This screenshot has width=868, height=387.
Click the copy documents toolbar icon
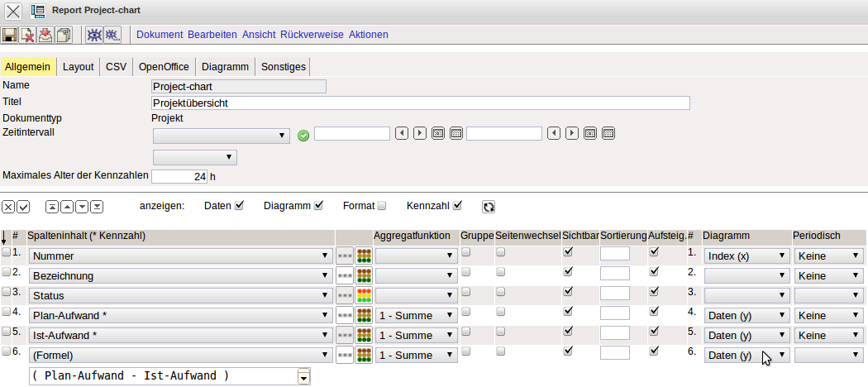click(64, 35)
